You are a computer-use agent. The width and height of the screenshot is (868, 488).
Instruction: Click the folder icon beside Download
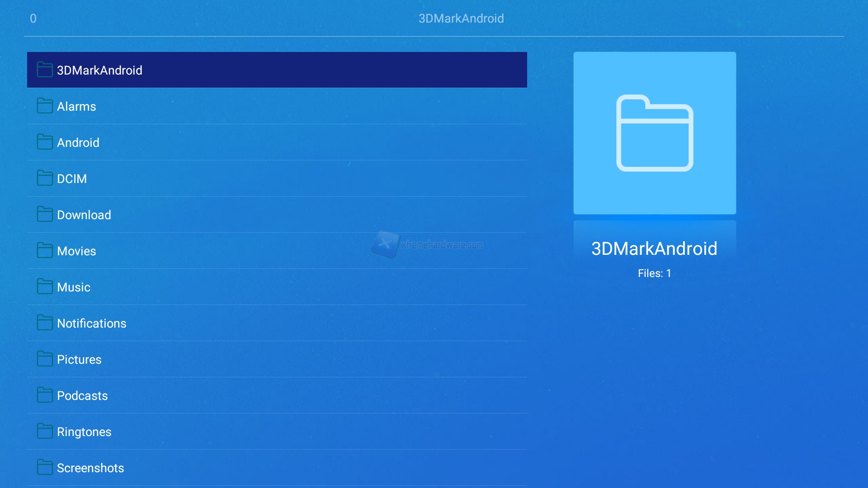click(x=45, y=215)
